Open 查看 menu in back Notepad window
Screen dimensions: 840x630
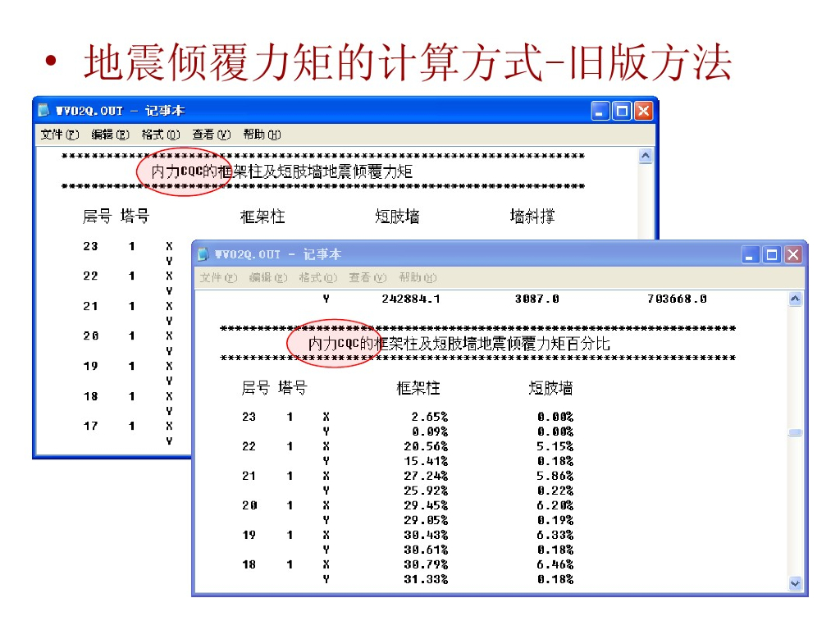point(212,135)
